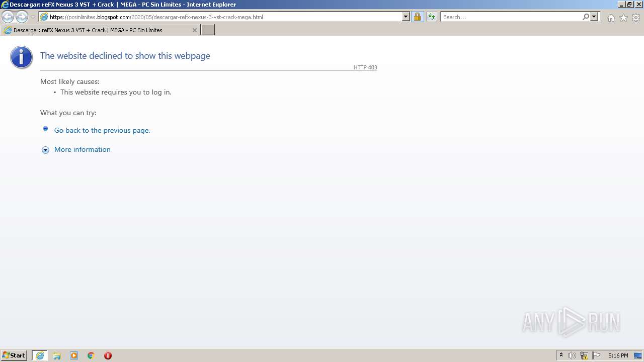
Task: Click the security lock icon
Action: click(417, 17)
